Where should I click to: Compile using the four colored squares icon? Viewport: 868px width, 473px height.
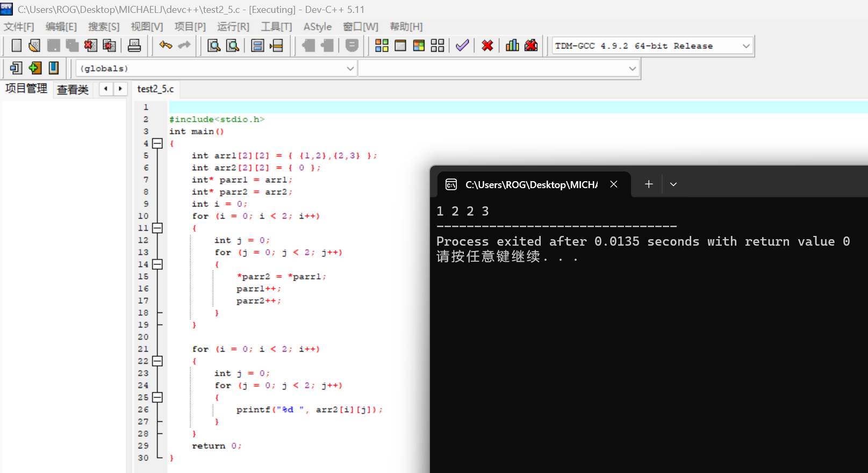382,46
